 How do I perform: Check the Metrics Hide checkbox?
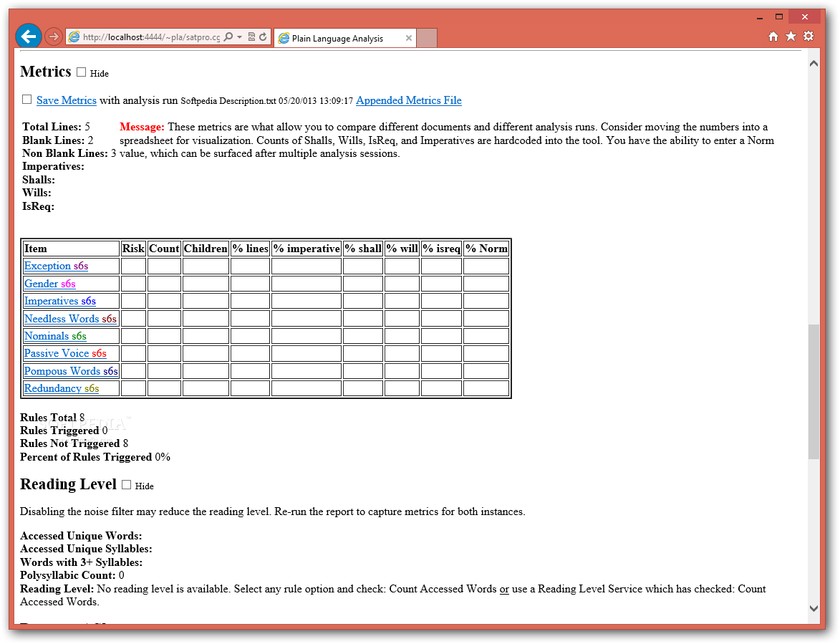click(82, 72)
